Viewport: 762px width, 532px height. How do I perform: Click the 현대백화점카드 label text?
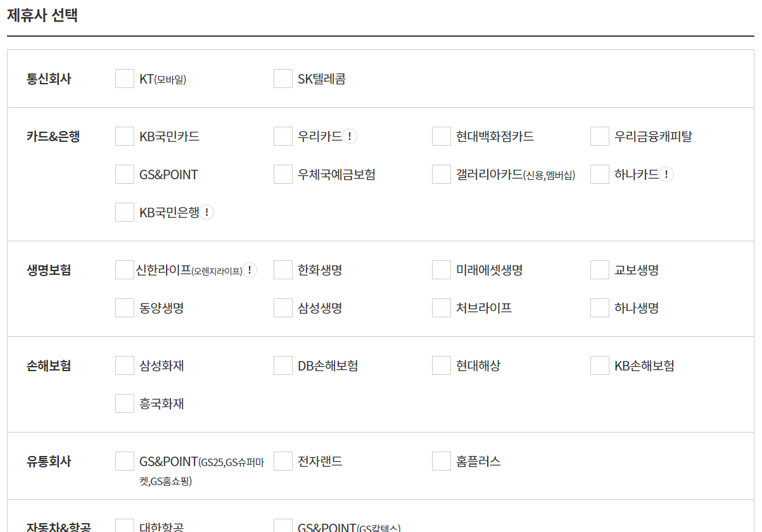(x=495, y=136)
